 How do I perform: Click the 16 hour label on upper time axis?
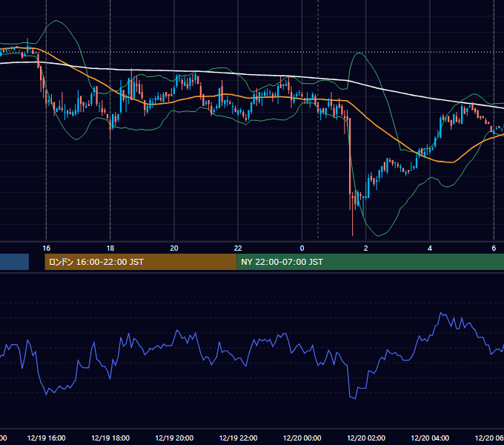pyautogui.click(x=46, y=248)
